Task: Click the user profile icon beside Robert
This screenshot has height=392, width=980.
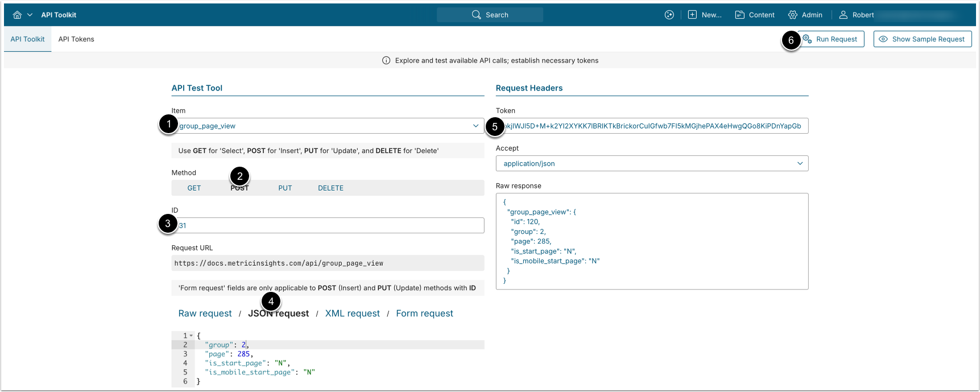Action: tap(843, 15)
